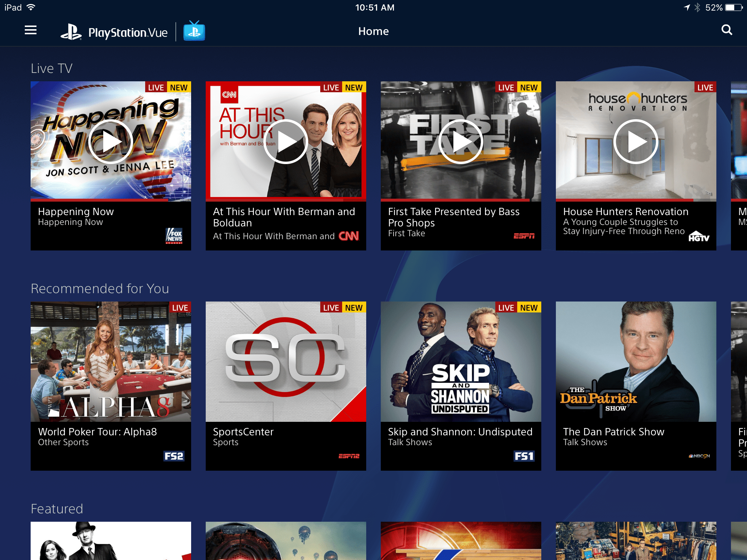
Task: Tap the Wi-Fi status icon
Action: pos(31,7)
